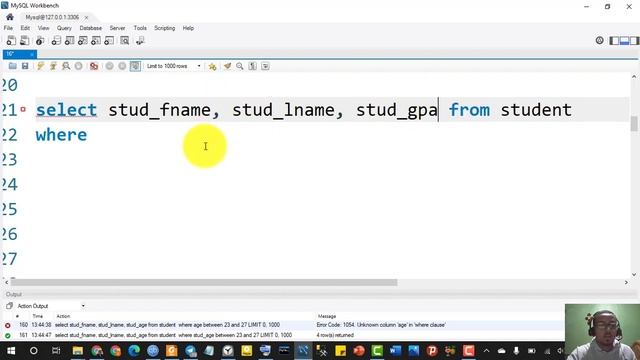Open the Tools menu
Screen dimensions: 640x360
tap(140, 28)
